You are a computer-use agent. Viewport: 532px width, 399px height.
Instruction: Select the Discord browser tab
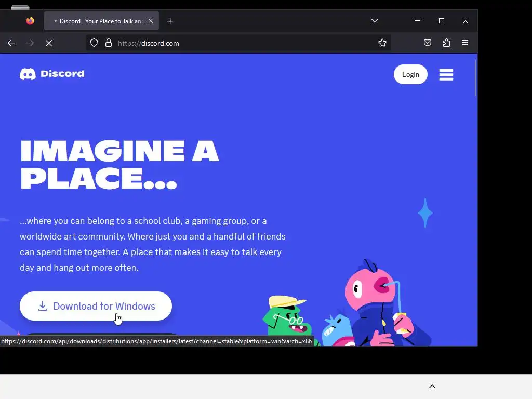point(101,21)
